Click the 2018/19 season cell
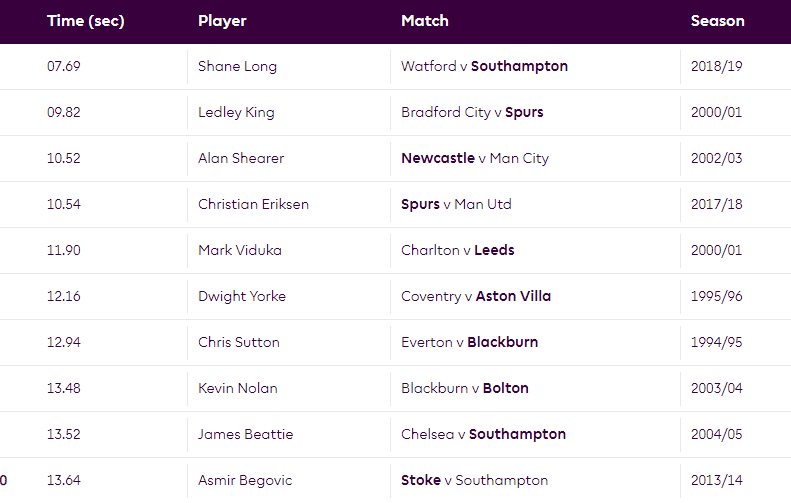This screenshot has width=791, height=503. (717, 66)
